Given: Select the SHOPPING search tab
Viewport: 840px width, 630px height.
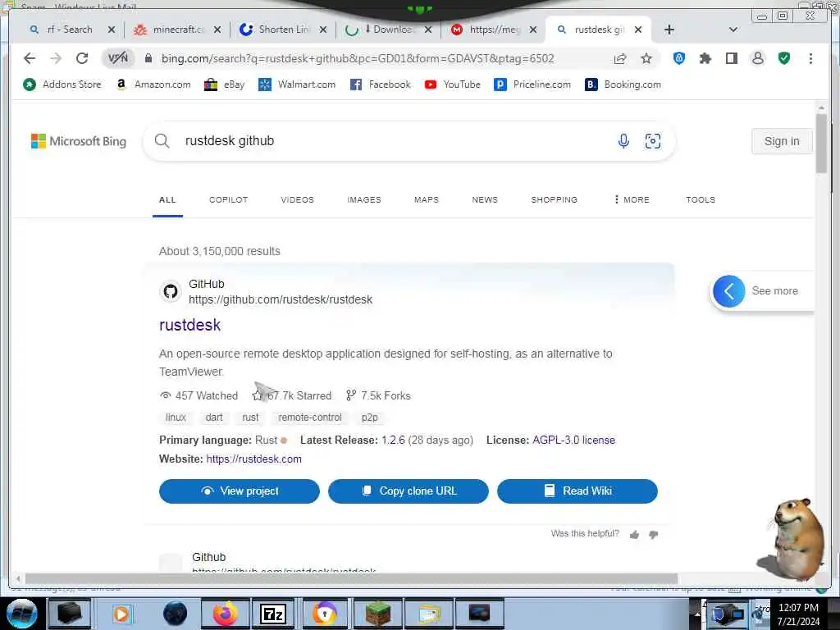Looking at the screenshot, I should 554,199.
